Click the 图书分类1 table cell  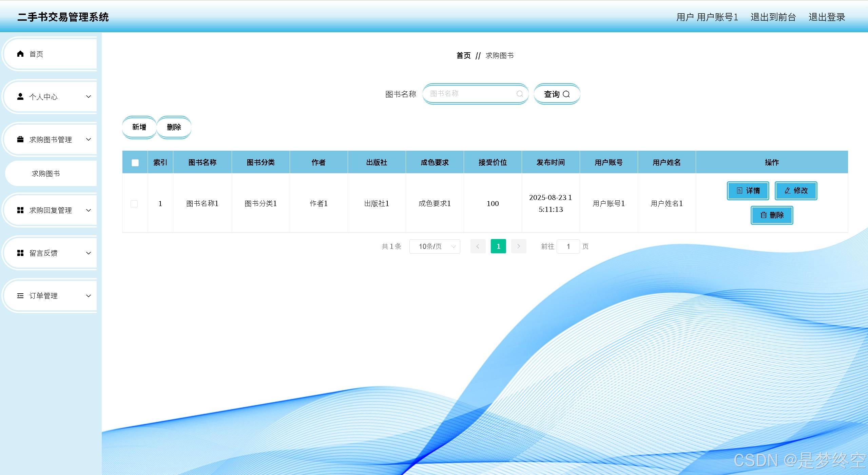(261, 203)
